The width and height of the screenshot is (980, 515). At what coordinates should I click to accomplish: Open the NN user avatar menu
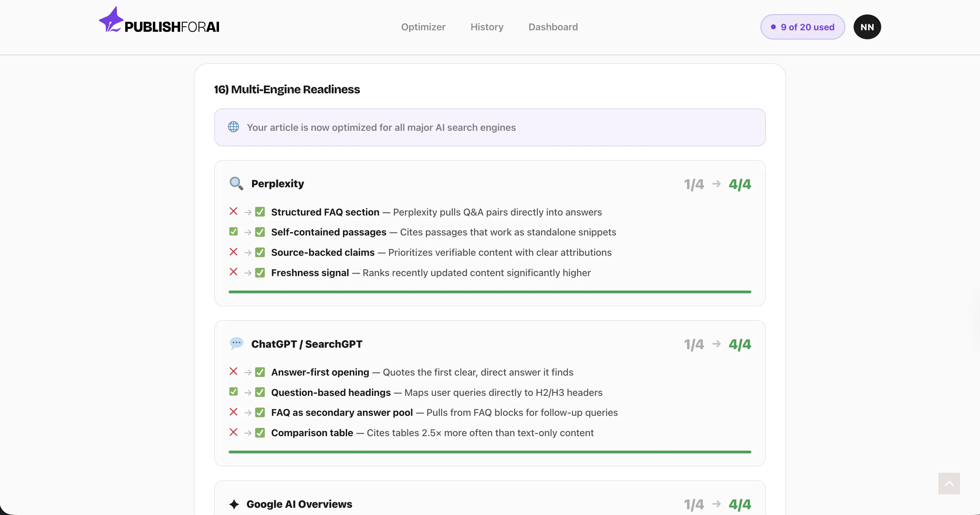[x=867, y=27]
